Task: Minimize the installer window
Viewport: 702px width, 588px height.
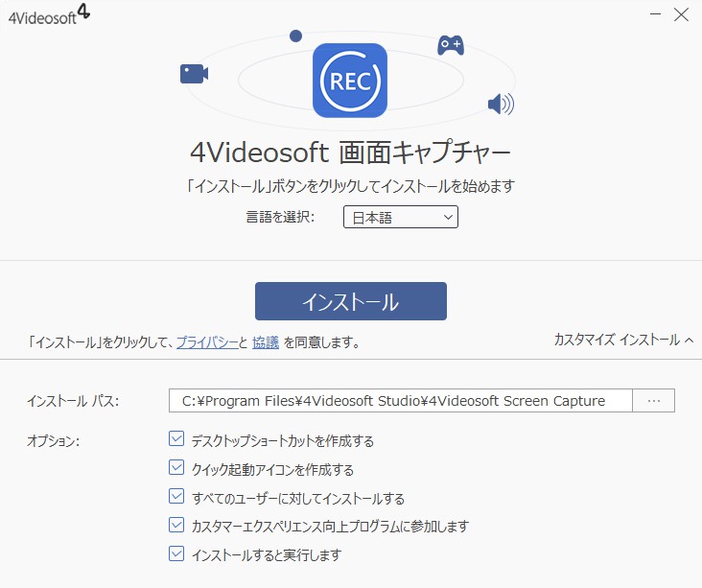Action: (655, 14)
